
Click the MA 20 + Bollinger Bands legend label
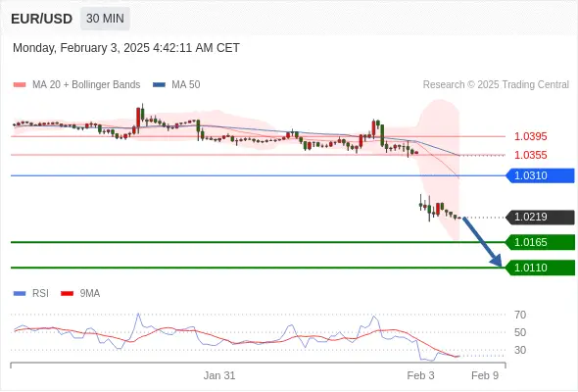86,85
